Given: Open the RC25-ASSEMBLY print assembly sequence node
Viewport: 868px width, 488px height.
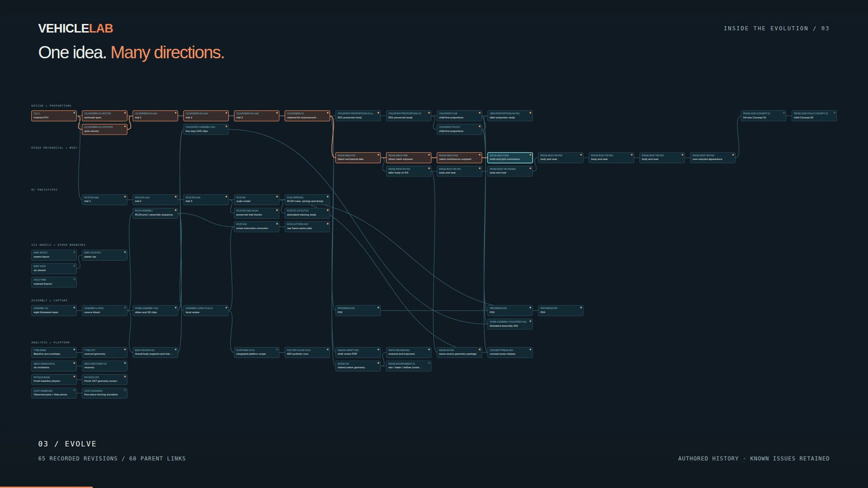Looking at the screenshot, I should [x=155, y=213].
